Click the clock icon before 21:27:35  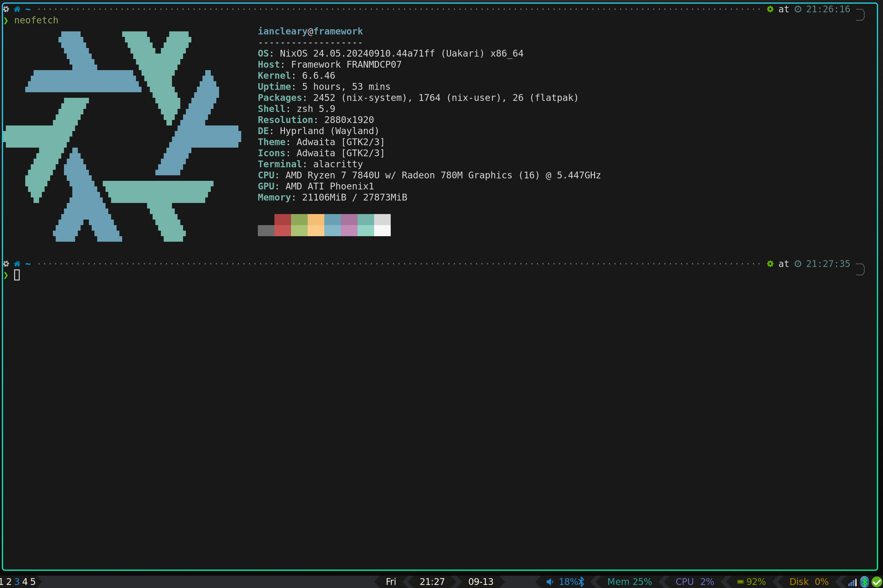[x=798, y=264]
